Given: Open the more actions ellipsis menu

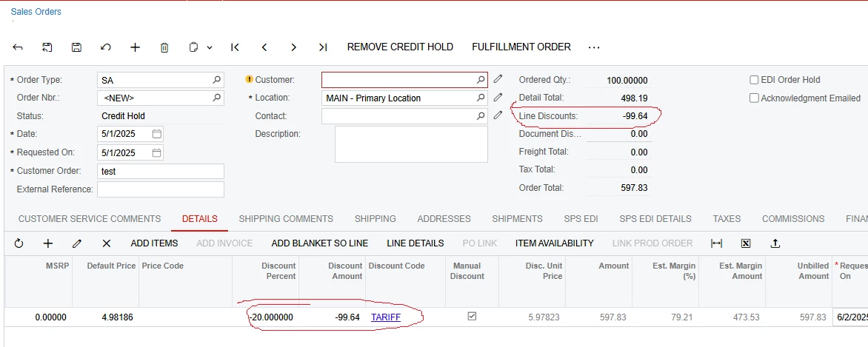Looking at the screenshot, I should (x=594, y=47).
